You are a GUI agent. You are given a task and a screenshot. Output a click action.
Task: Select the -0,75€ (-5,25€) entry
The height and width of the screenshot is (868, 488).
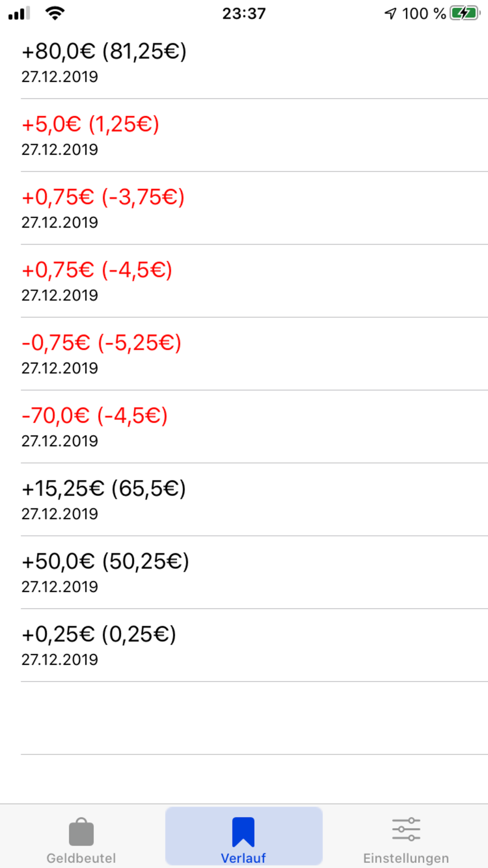click(x=102, y=342)
